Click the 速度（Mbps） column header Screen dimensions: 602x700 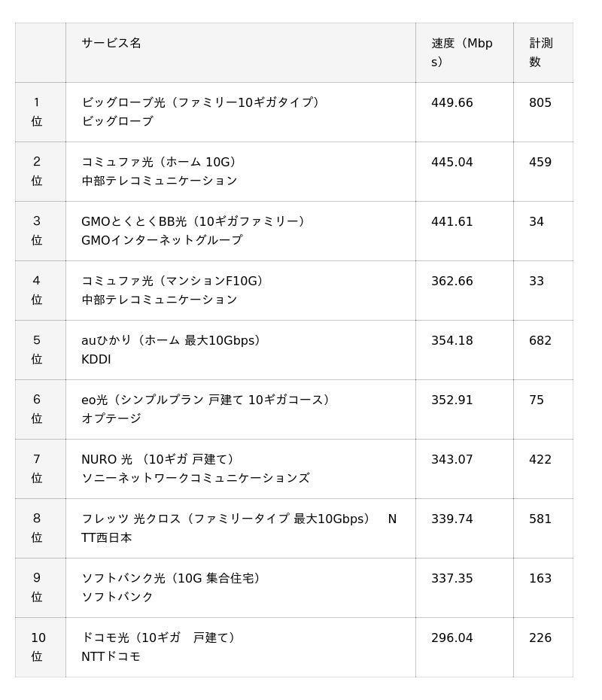(464, 53)
